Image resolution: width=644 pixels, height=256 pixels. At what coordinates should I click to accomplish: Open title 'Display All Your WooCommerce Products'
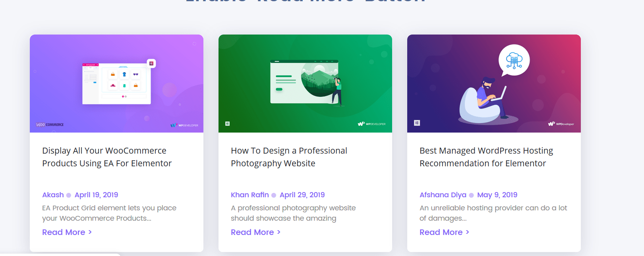[x=107, y=157]
